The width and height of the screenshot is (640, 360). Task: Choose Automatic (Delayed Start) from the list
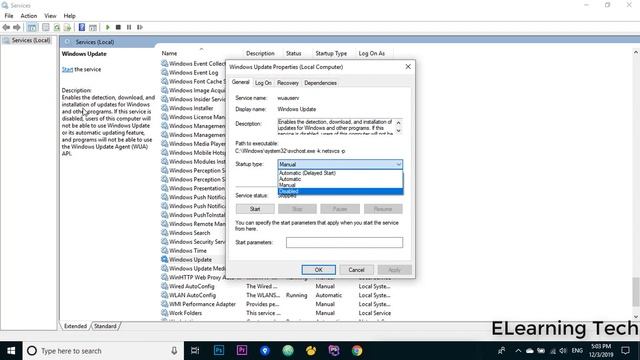340,173
